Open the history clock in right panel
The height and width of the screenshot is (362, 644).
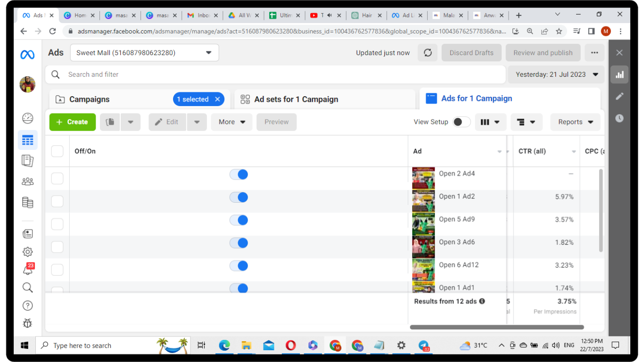click(x=619, y=118)
